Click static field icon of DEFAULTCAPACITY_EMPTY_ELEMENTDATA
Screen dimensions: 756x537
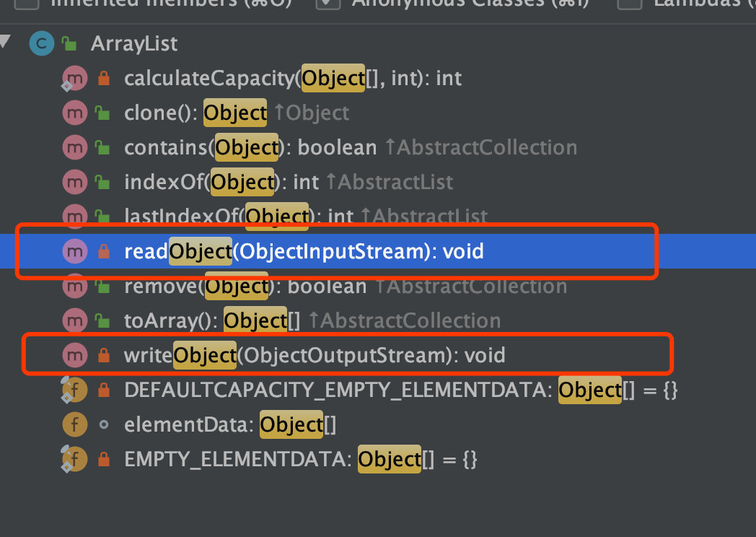[x=74, y=389]
